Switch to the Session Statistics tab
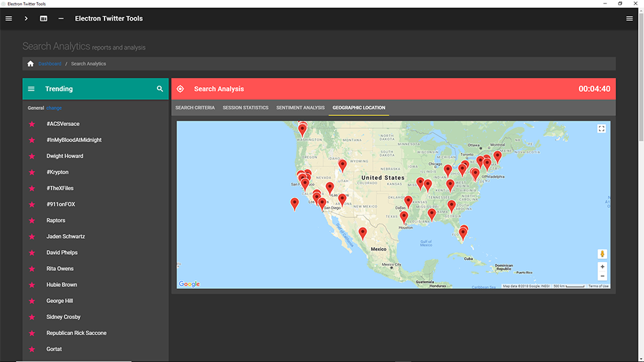Image resolution: width=644 pixels, height=362 pixels. (246, 107)
